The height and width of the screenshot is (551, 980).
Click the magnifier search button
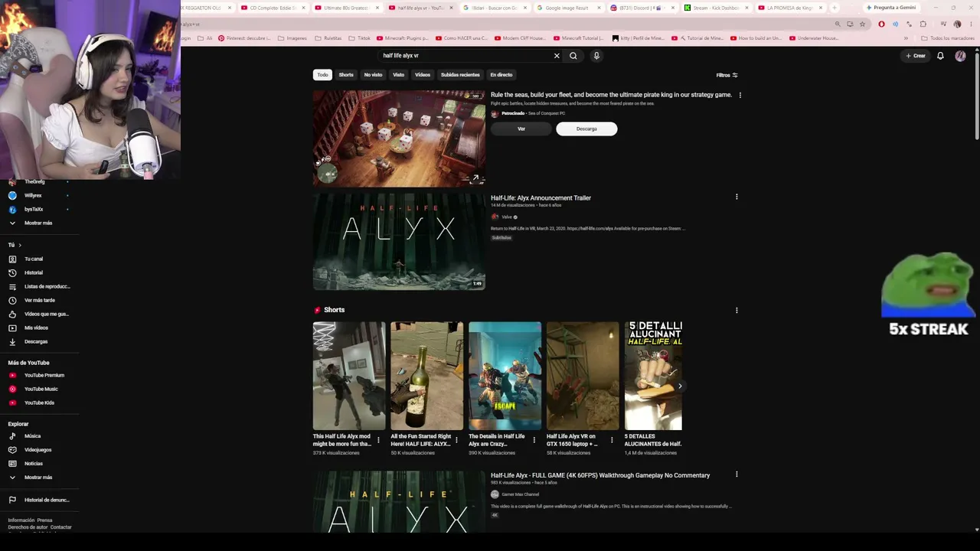tap(573, 56)
